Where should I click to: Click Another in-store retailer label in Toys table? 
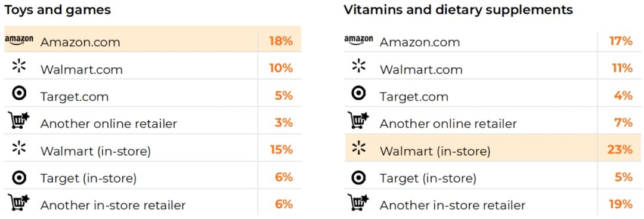[x=113, y=205]
